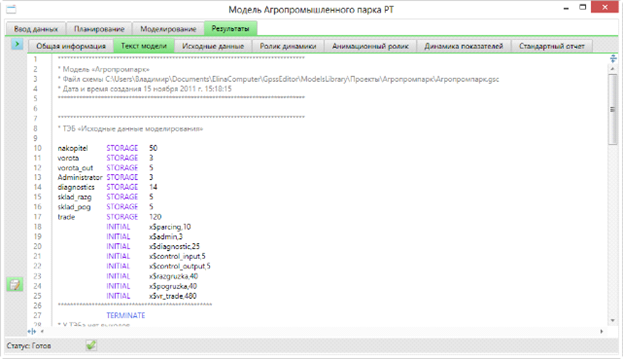
Task: Click the Статус: Готов status text
Action: point(29,346)
